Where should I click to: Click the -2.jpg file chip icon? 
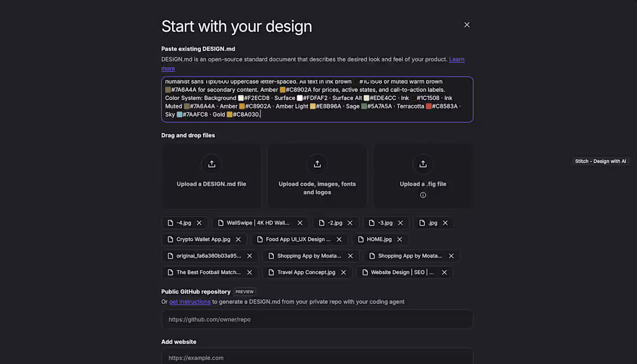click(x=321, y=223)
